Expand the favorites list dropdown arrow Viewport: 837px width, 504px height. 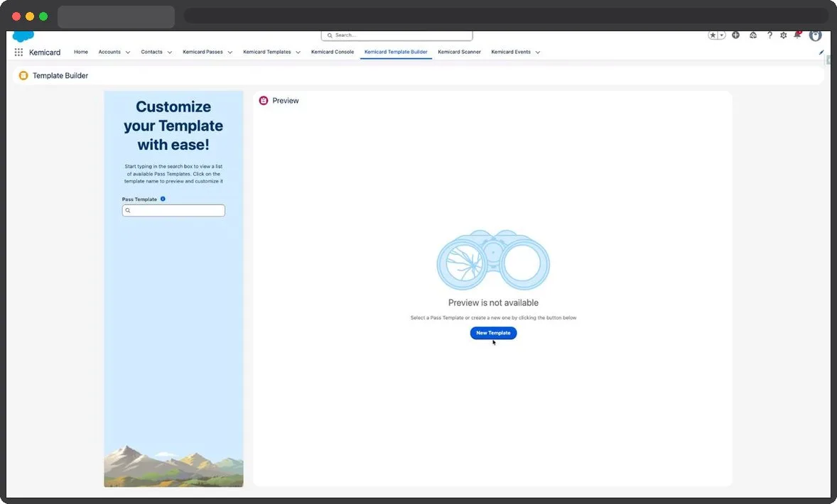(722, 35)
